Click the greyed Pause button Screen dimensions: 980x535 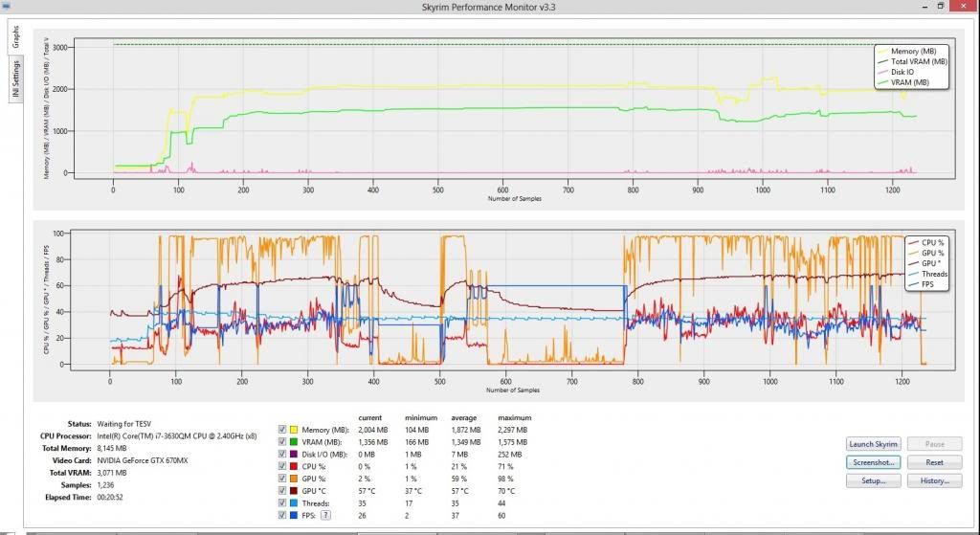click(934, 444)
